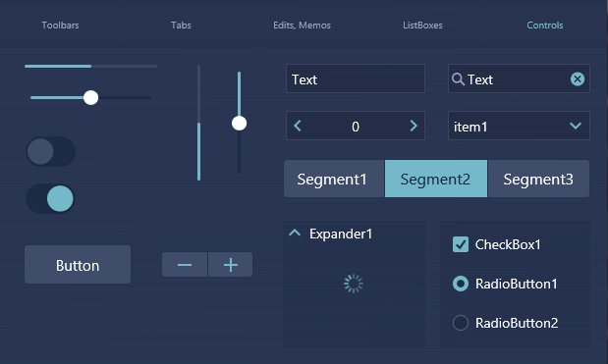This screenshot has width=608, height=364.
Task: Click the spinning activity indicator
Action: click(354, 284)
